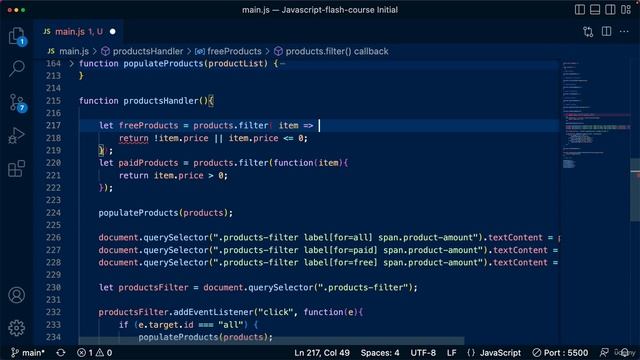640x360 pixels.
Task: Open Run and Debug view
Action: (x=16, y=136)
